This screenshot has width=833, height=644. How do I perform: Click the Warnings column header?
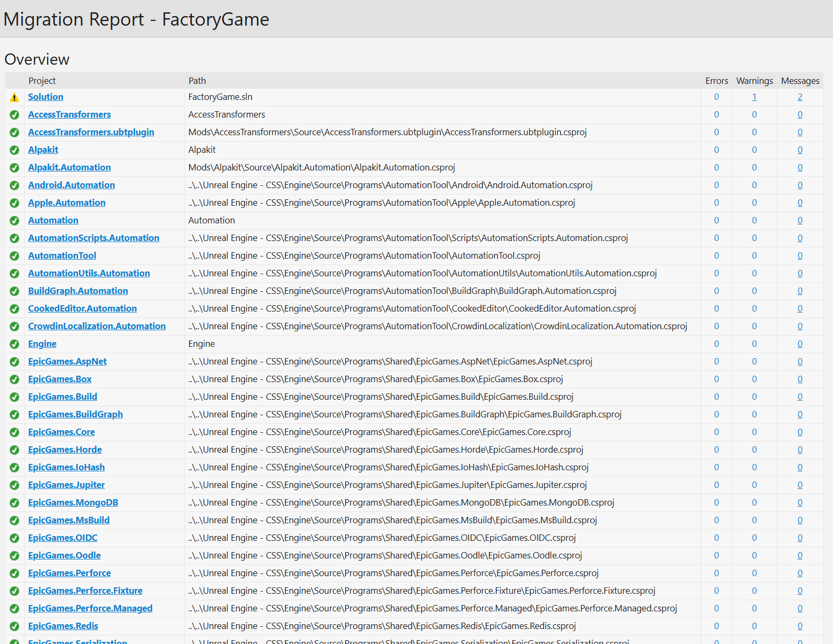coord(754,81)
